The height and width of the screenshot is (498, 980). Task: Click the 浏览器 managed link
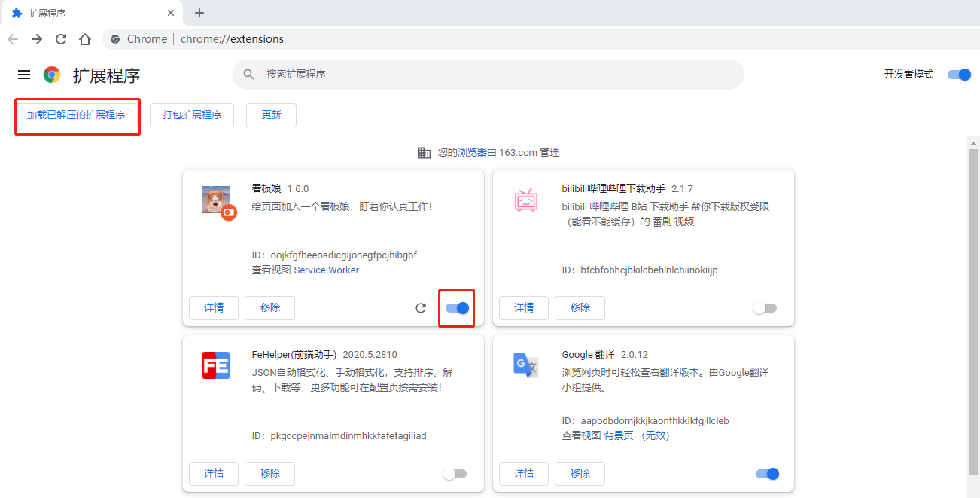[x=473, y=153]
